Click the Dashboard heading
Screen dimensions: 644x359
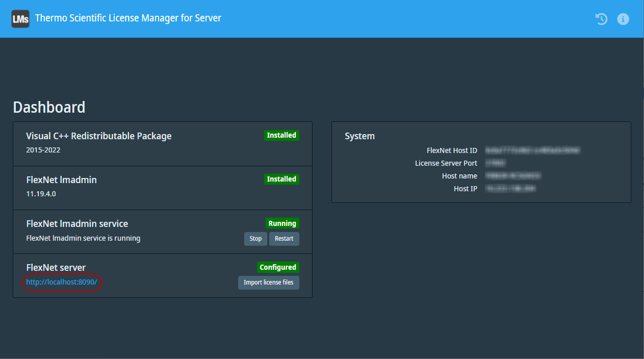coord(49,107)
